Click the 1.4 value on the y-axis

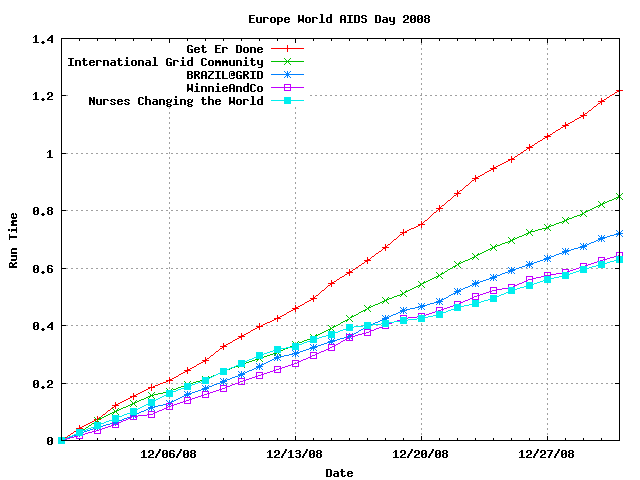[43, 40]
